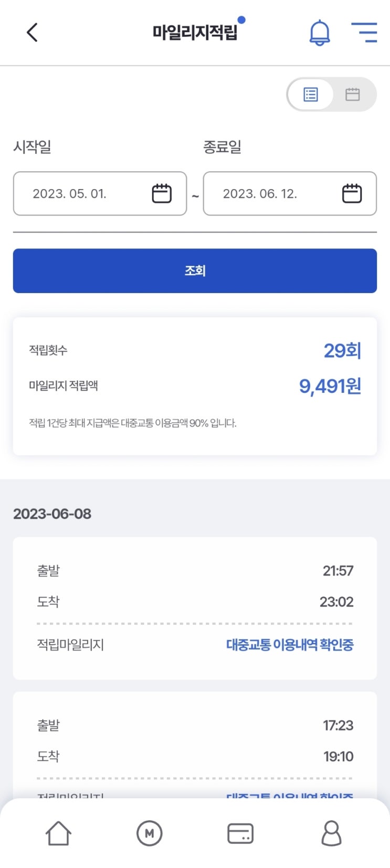Open notifications bell icon
The height and width of the screenshot is (868, 390).
(x=319, y=33)
